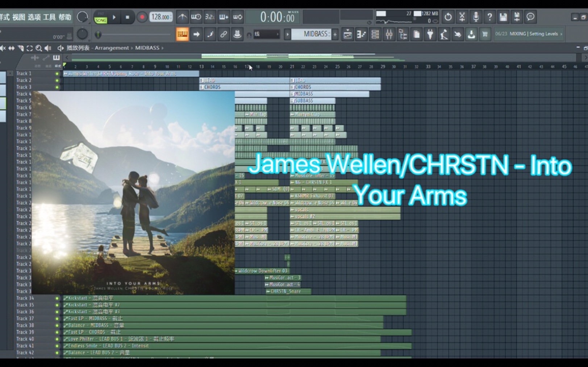
Task: Toggle PAT/SONG mode switch
Action: 101,17
